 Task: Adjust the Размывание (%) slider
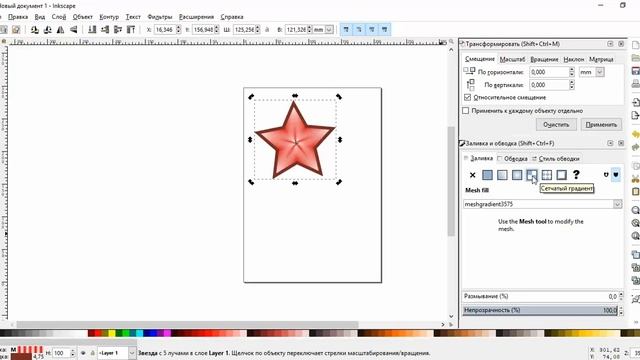point(540,296)
